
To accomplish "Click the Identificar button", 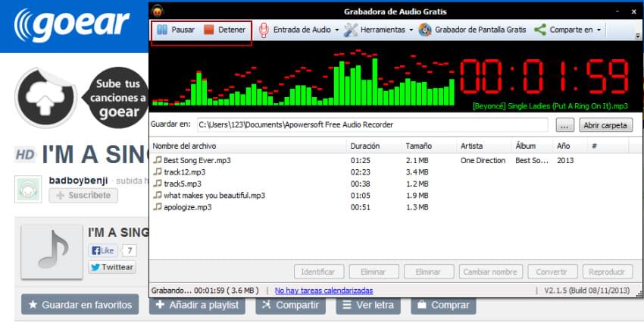I will pyautogui.click(x=317, y=272).
